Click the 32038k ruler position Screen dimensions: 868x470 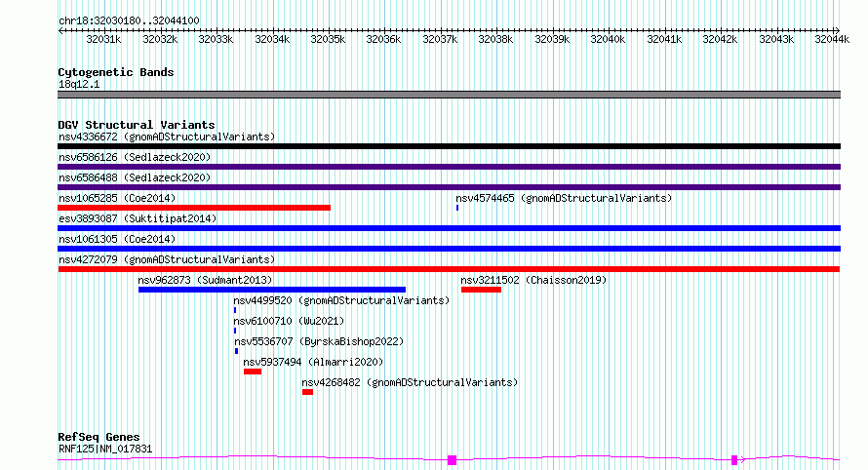(495, 39)
